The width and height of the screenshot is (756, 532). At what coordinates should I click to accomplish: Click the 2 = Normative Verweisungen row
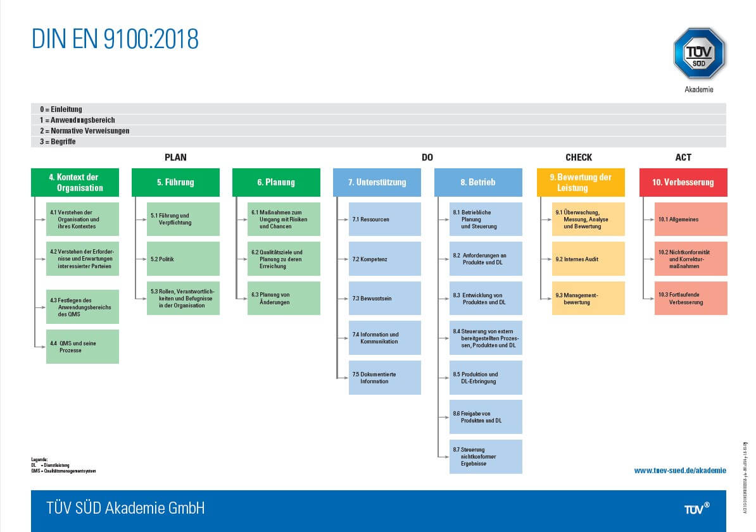[379, 130]
